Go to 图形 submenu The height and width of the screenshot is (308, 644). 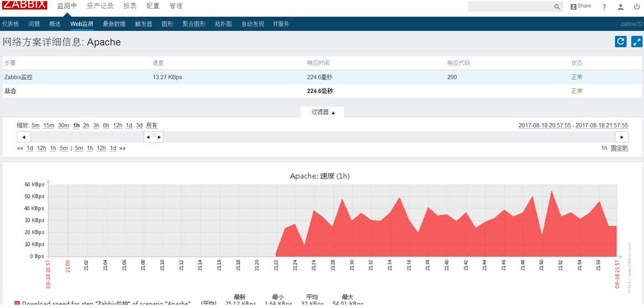coord(168,24)
